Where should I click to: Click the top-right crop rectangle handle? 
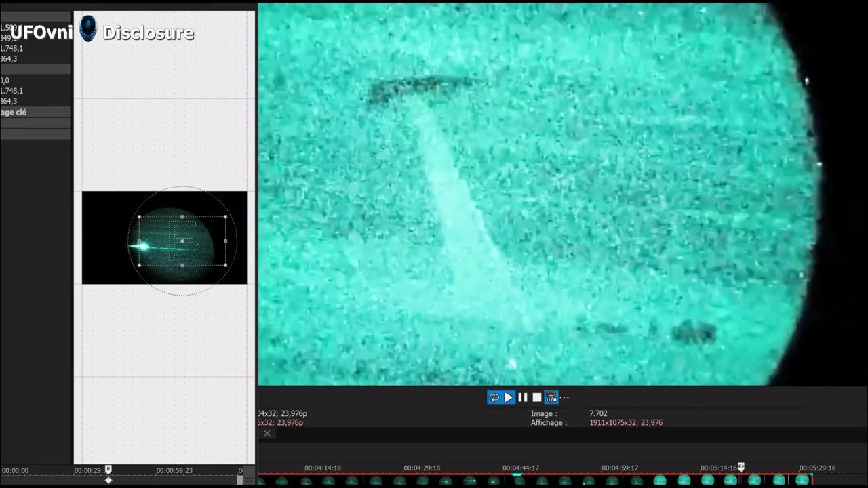226,217
